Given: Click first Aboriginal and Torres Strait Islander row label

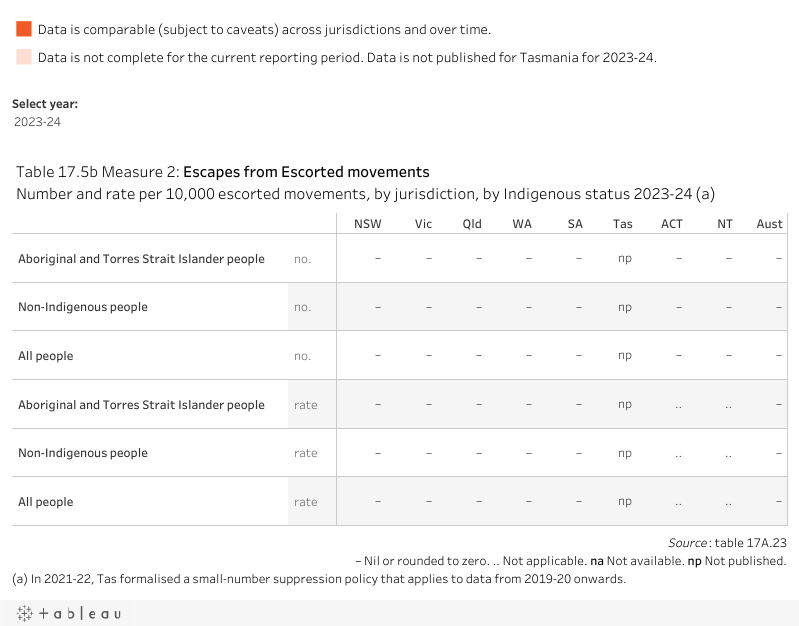Looking at the screenshot, I should tap(141, 259).
